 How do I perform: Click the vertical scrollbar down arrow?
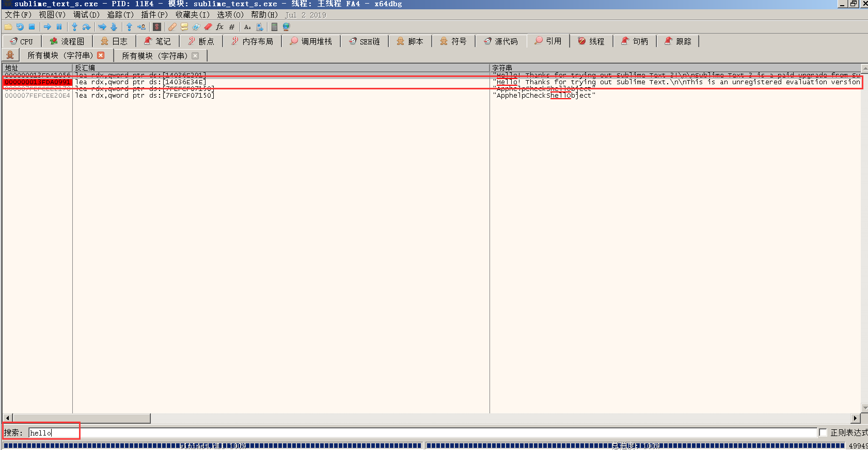pyautogui.click(x=865, y=408)
